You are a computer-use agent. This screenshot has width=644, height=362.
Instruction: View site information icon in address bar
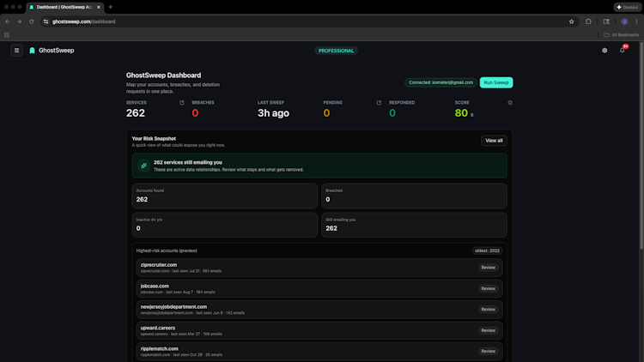tap(46, 21)
